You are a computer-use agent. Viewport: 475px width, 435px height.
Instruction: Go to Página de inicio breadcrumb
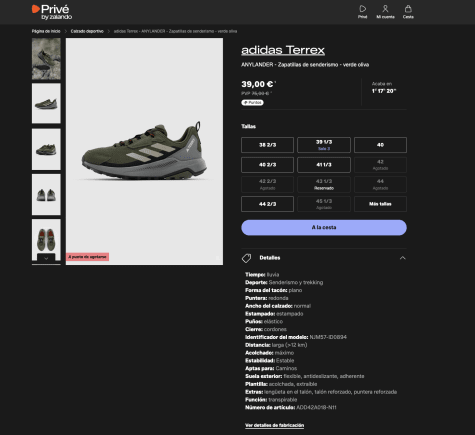(46, 31)
